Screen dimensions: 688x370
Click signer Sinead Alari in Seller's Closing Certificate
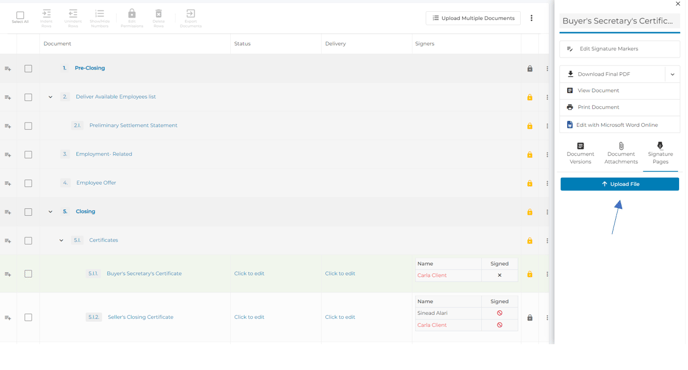(432, 313)
